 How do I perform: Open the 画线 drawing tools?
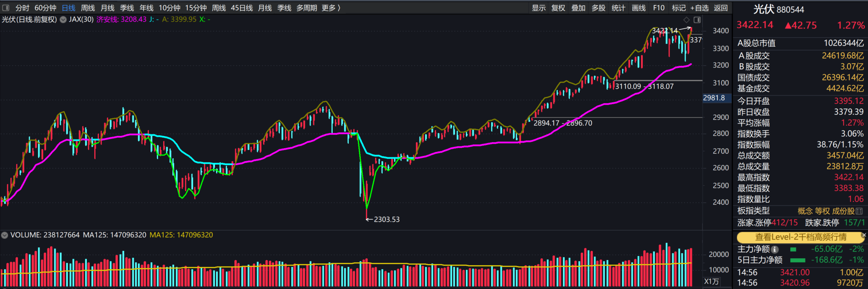pyautogui.click(x=639, y=8)
